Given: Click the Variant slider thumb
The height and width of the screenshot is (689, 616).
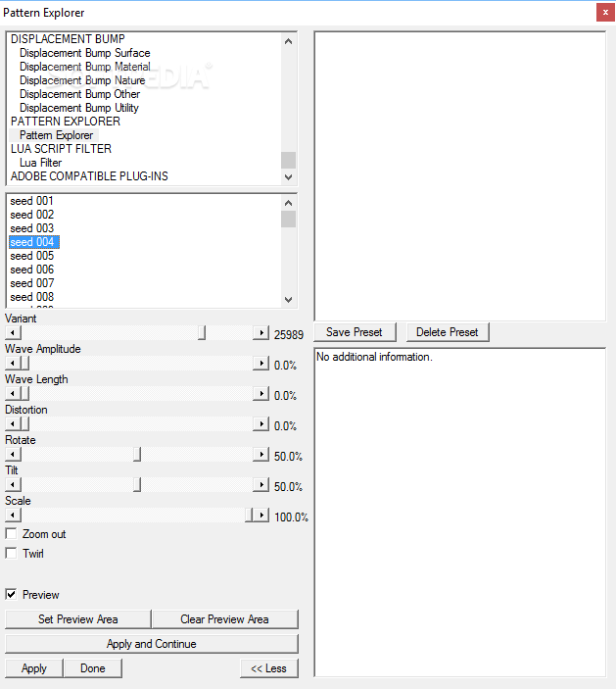Looking at the screenshot, I should 201,332.
